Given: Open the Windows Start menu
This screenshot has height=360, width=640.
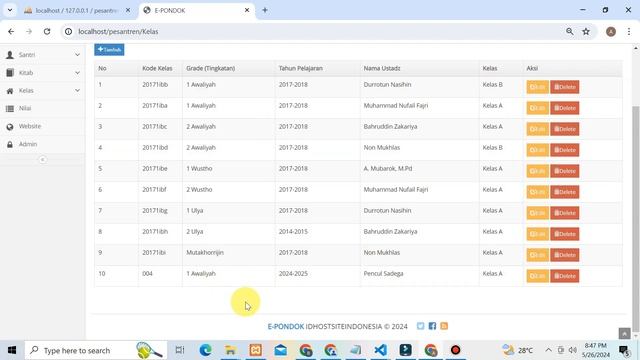Looking at the screenshot, I should [12, 350].
